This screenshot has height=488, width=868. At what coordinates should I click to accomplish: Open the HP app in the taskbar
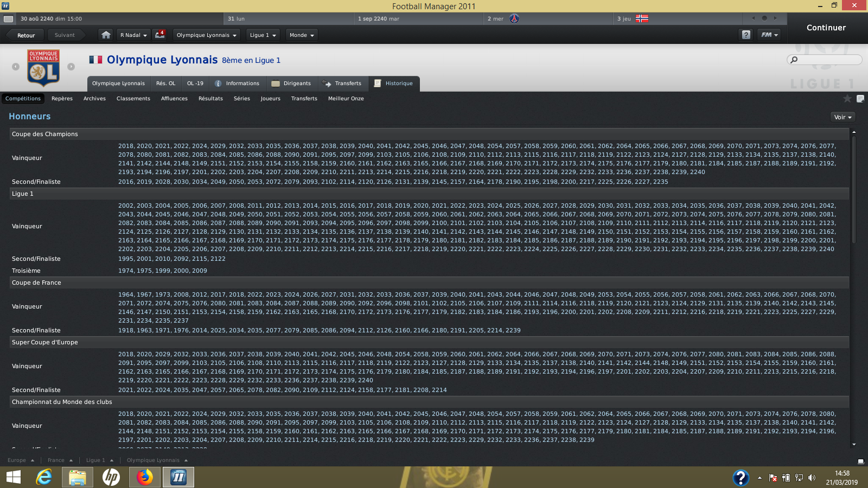coord(111,477)
